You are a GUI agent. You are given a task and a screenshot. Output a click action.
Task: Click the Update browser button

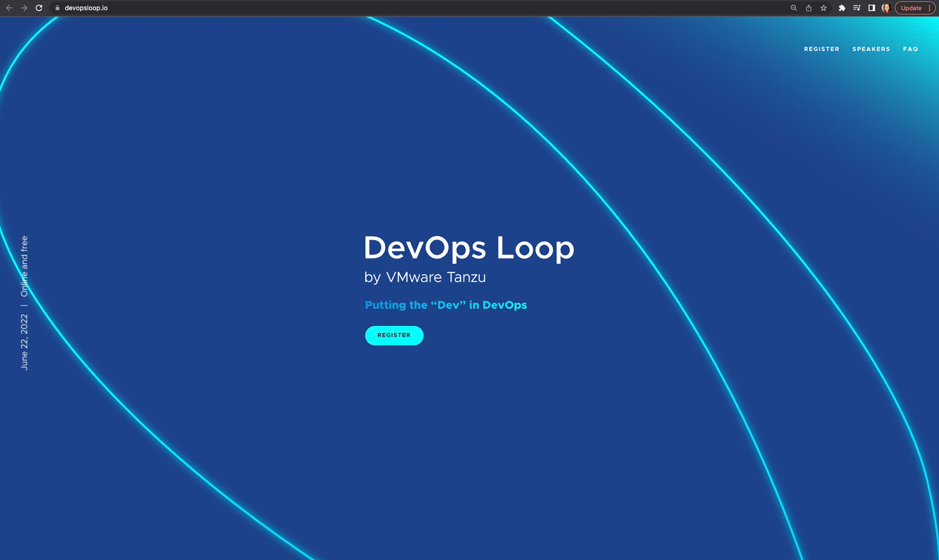911,8
